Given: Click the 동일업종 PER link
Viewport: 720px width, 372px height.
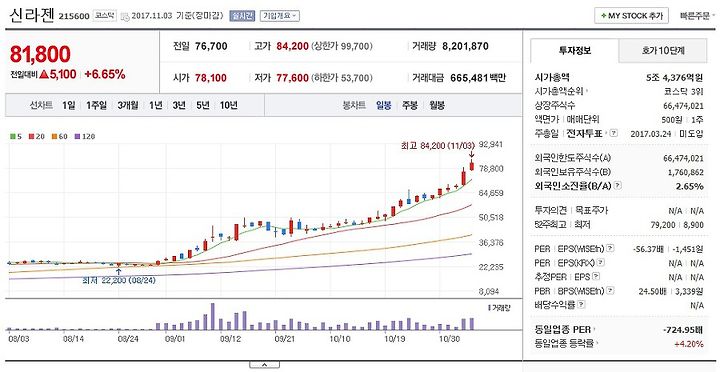Looking at the screenshot, I should pyautogui.click(x=565, y=329).
